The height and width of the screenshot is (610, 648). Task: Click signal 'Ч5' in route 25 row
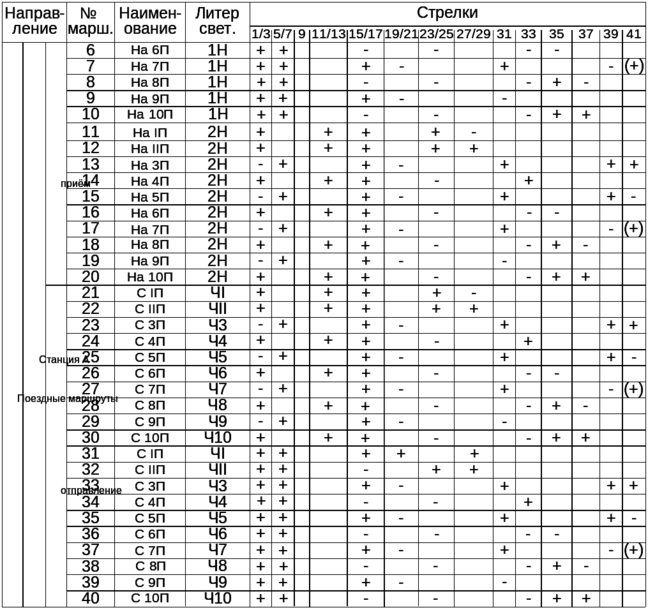point(218,357)
